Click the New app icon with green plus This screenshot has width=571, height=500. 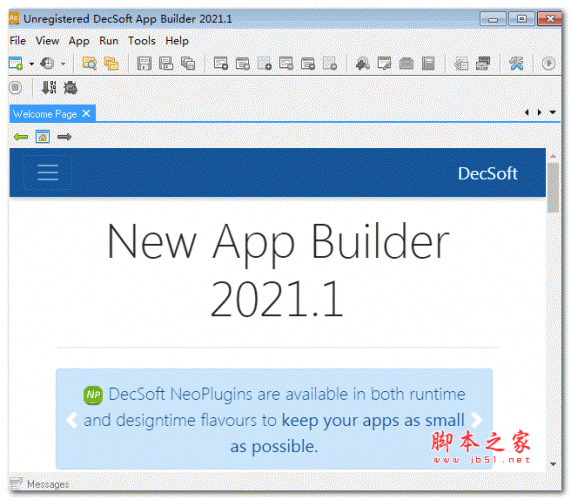point(16,63)
